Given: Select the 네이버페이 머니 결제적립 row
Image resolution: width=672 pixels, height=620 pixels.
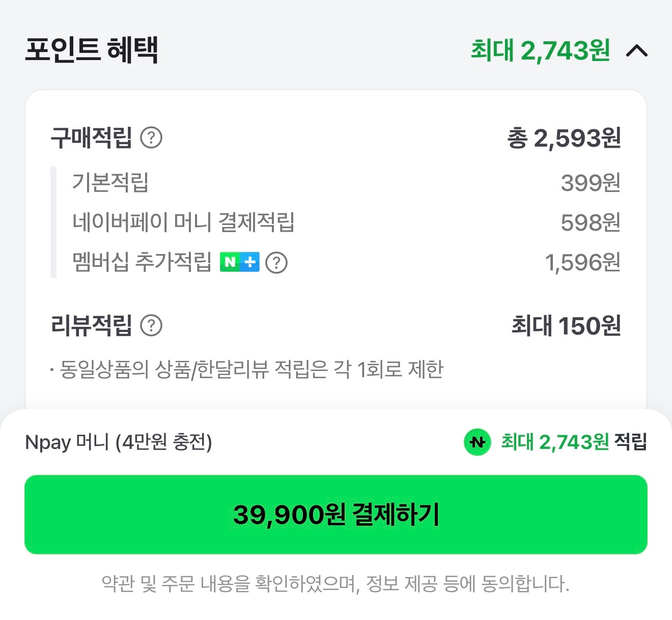Looking at the screenshot, I should tap(183, 222).
